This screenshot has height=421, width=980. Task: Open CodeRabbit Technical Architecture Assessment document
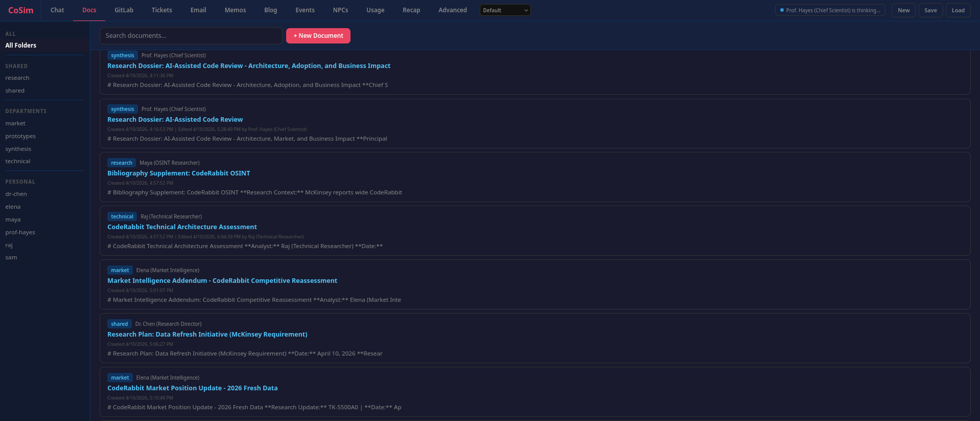[182, 227]
